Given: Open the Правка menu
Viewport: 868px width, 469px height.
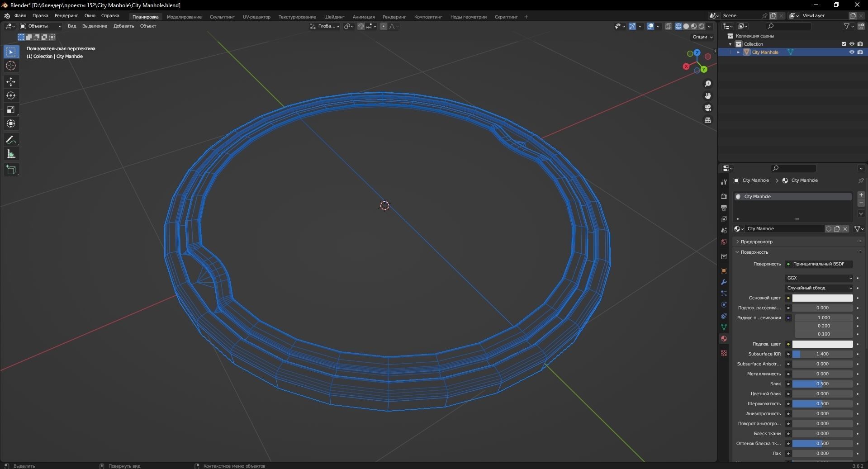Looking at the screenshot, I should (40, 16).
